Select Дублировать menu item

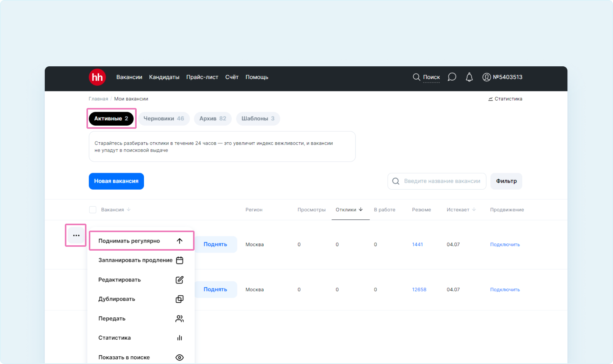pyautogui.click(x=141, y=299)
